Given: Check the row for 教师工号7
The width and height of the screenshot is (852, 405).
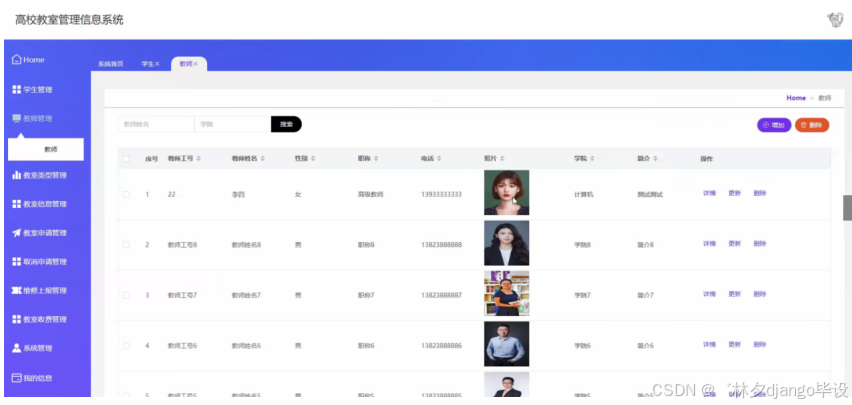Looking at the screenshot, I should (x=126, y=295).
